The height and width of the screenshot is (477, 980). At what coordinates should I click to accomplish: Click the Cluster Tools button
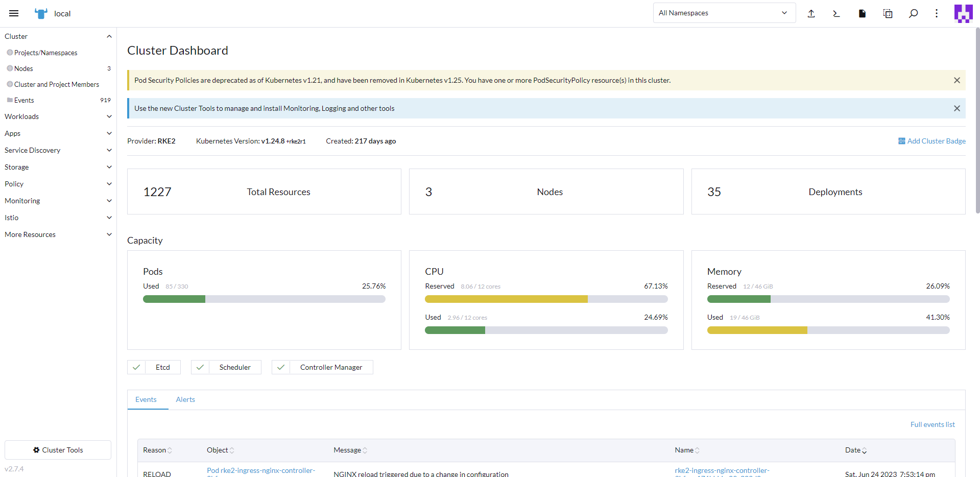click(58, 450)
